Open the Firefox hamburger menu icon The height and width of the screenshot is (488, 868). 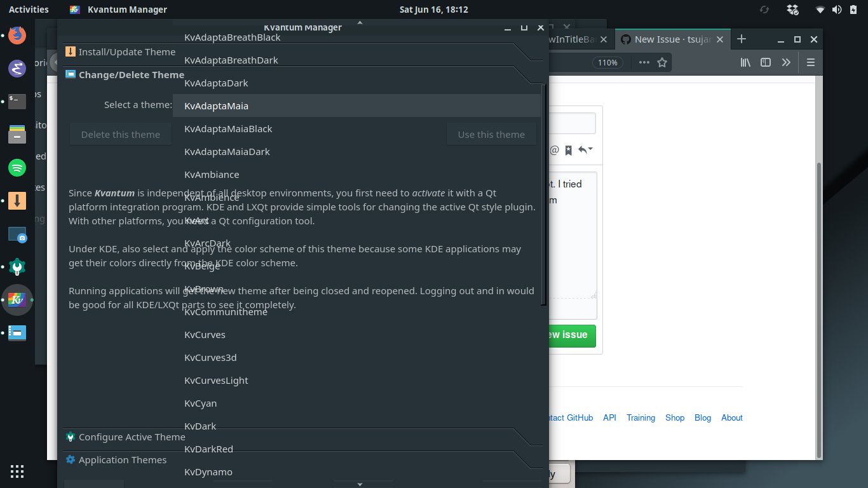[x=811, y=62]
